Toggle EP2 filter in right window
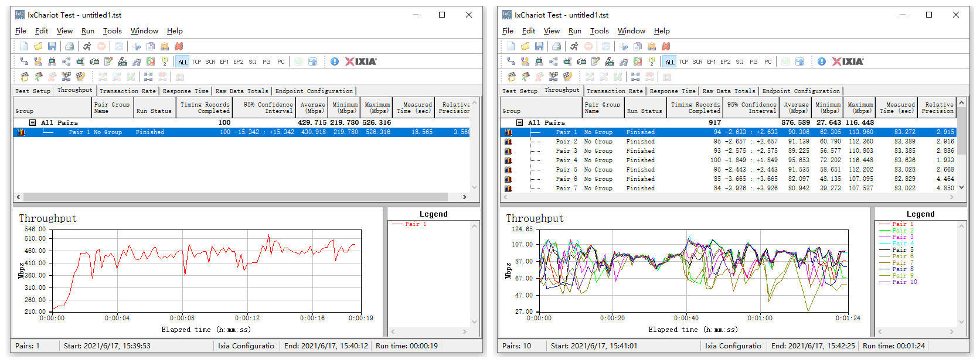Viewport: 980px width, 363px height. (x=726, y=61)
